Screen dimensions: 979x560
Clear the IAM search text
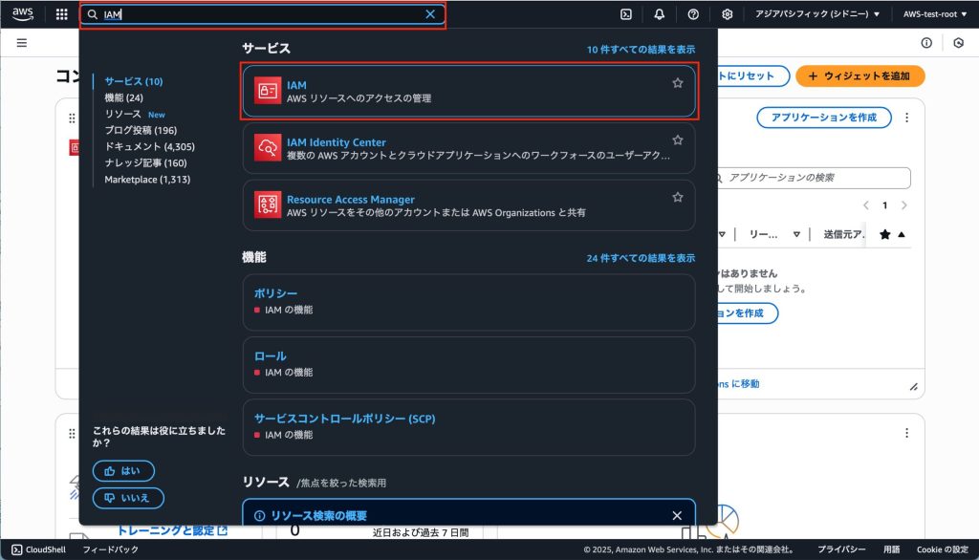tap(430, 14)
